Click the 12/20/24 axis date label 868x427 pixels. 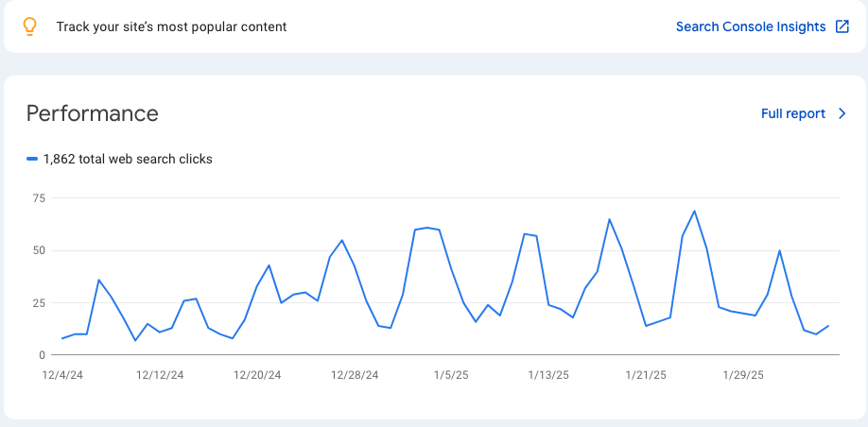[x=257, y=375]
